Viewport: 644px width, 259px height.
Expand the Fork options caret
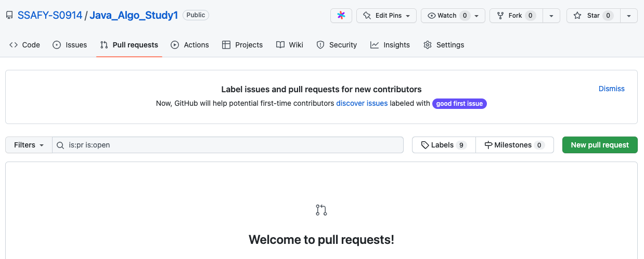point(551,16)
